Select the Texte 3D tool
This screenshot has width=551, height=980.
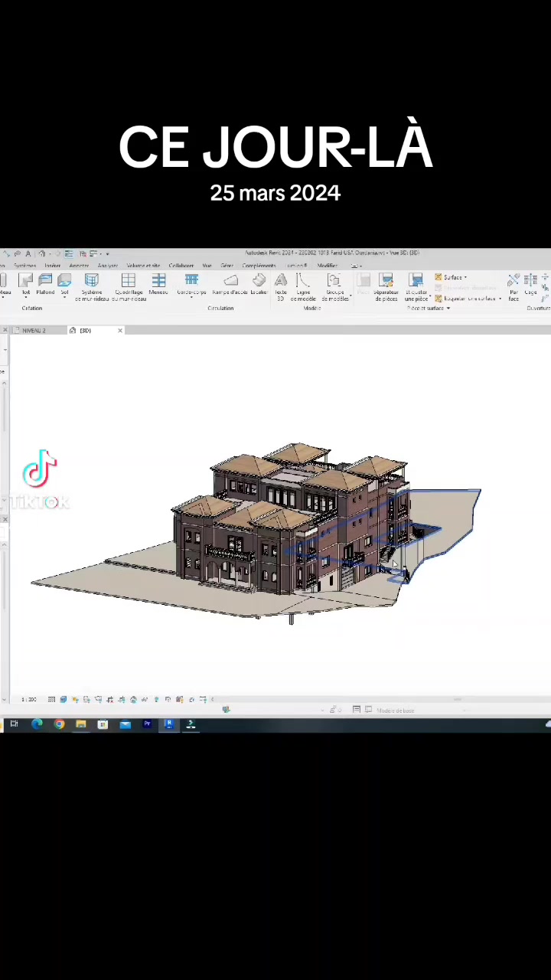point(281,286)
